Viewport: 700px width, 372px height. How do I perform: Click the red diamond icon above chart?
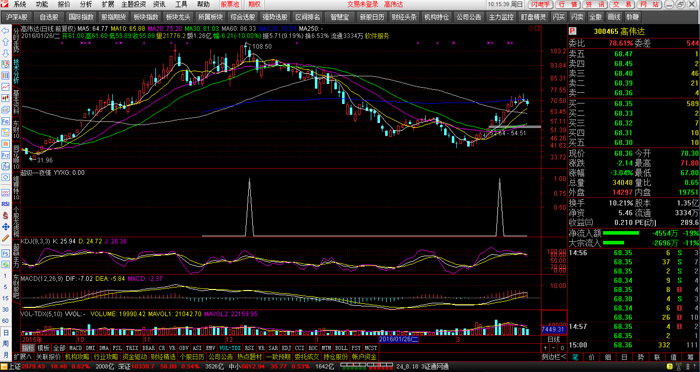(530, 28)
